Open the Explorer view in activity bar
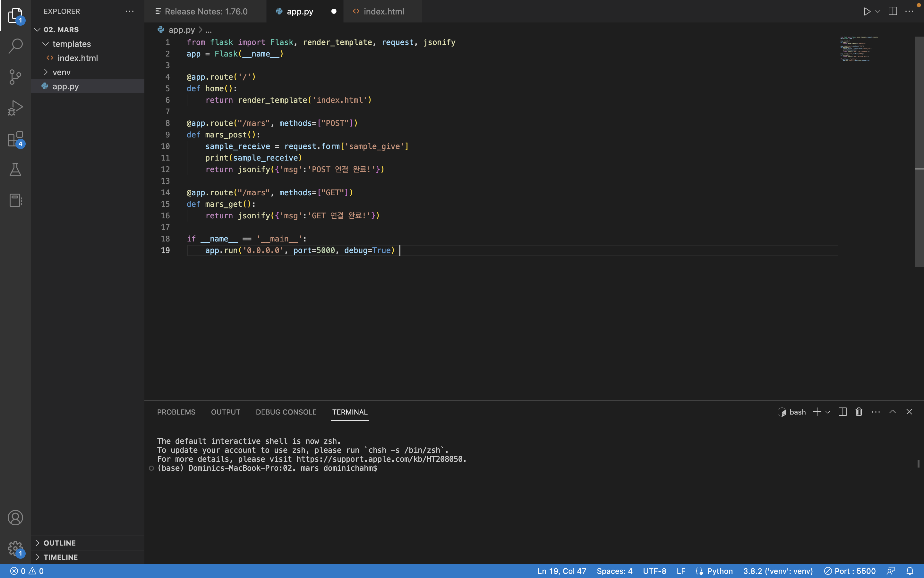 click(15, 15)
